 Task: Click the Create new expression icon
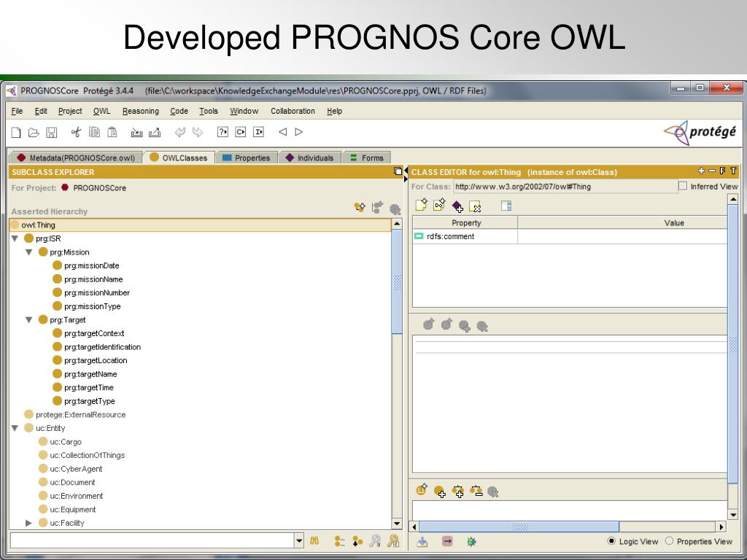[422, 490]
